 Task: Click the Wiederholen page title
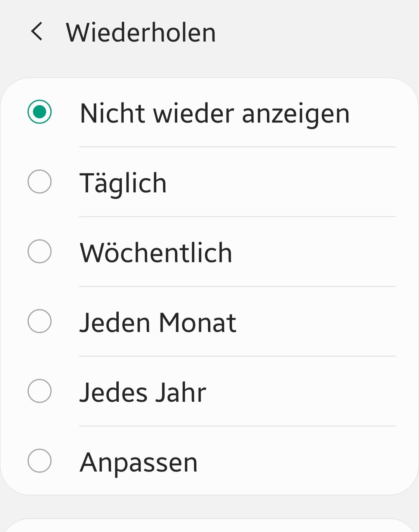(x=141, y=32)
